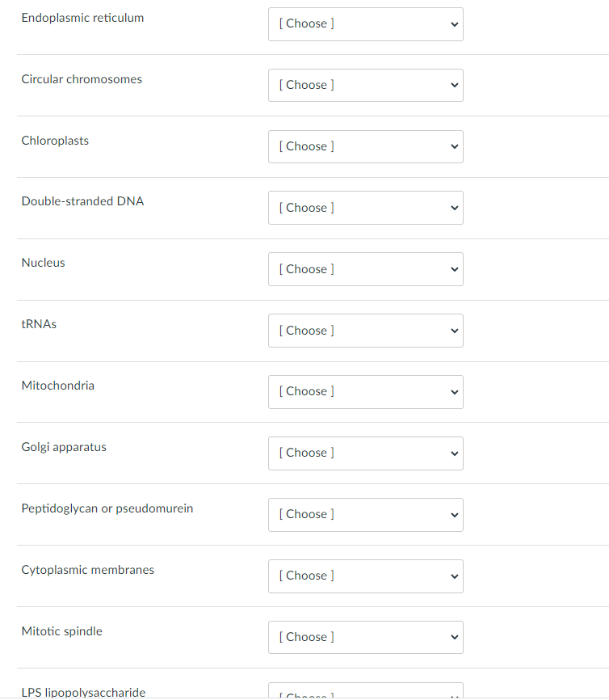Click the Golgi apparatus dropdown chevron arrow
Viewport: 609px width, 700px height.
[x=454, y=453]
